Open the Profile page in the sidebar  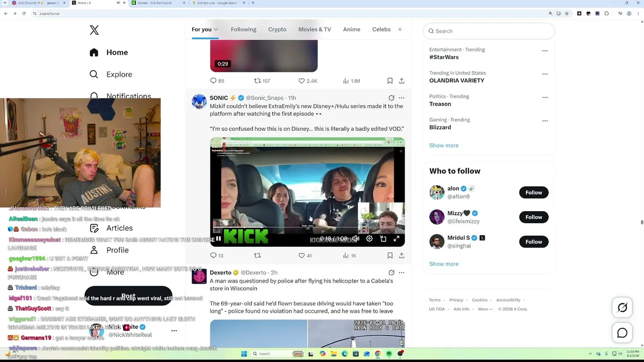pyautogui.click(x=109, y=250)
